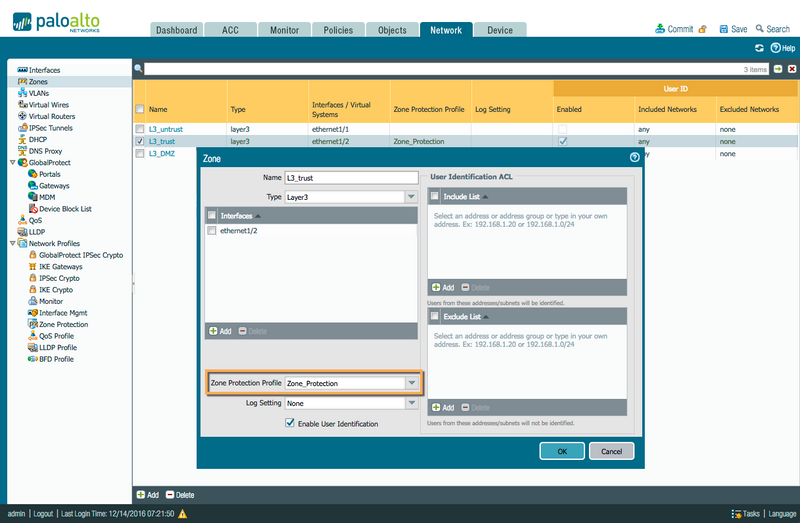
Task: Check the ethernet1/2 interface checkbox
Action: pyautogui.click(x=212, y=231)
